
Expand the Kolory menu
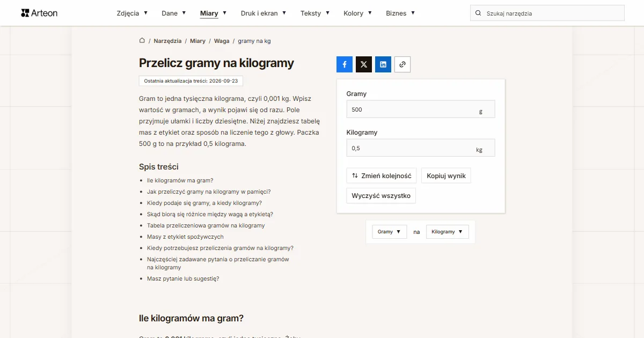(x=358, y=13)
